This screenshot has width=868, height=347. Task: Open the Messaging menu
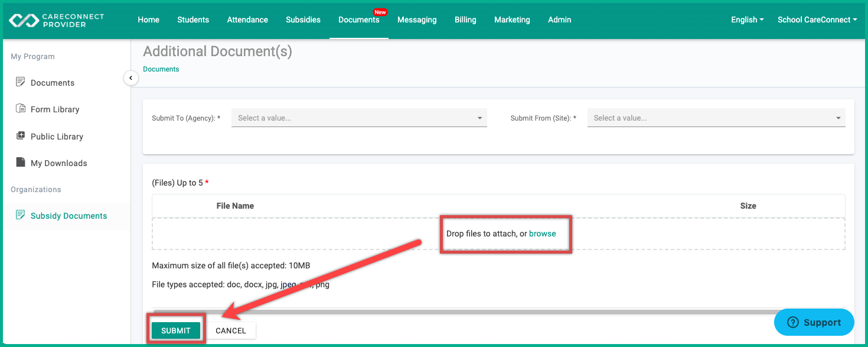417,20
